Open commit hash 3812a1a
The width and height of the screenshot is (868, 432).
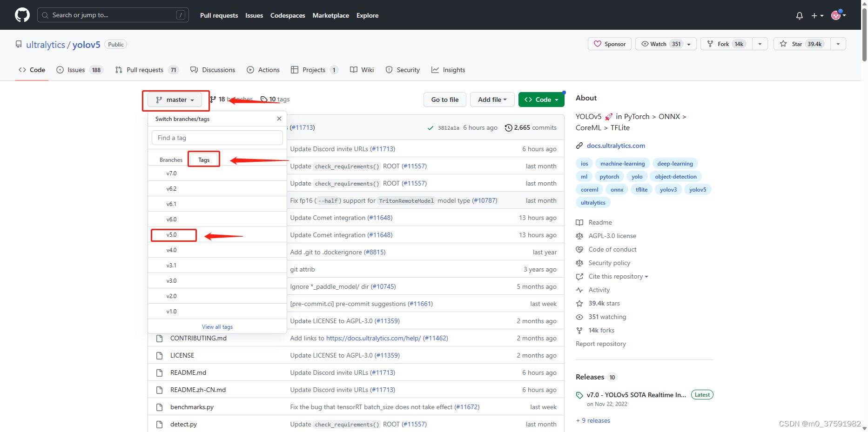click(x=448, y=128)
